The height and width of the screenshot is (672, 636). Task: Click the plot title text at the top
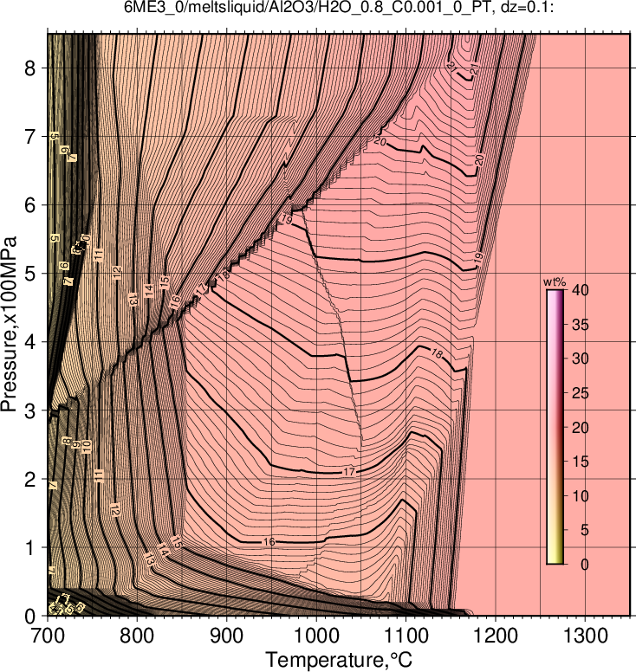click(339, 7)
